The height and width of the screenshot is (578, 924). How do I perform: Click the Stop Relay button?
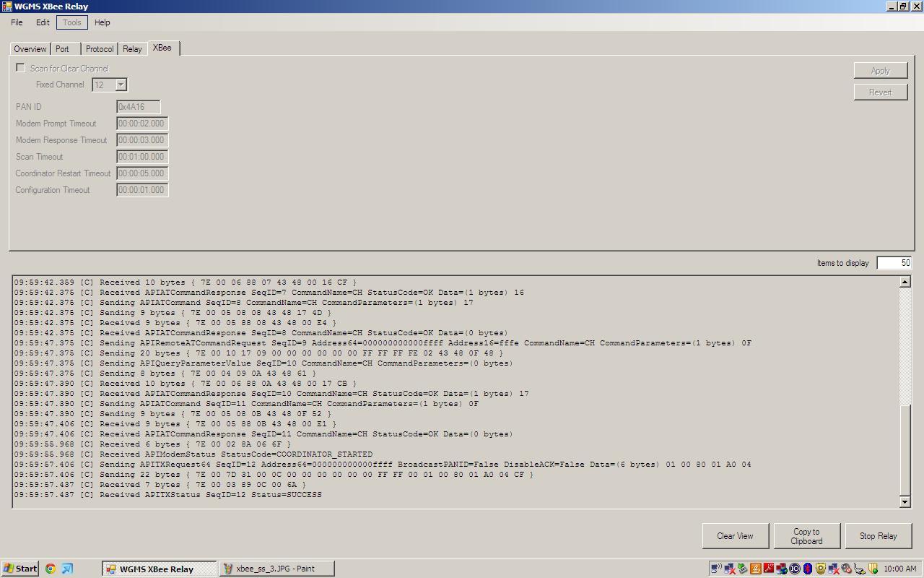[879, 536]
